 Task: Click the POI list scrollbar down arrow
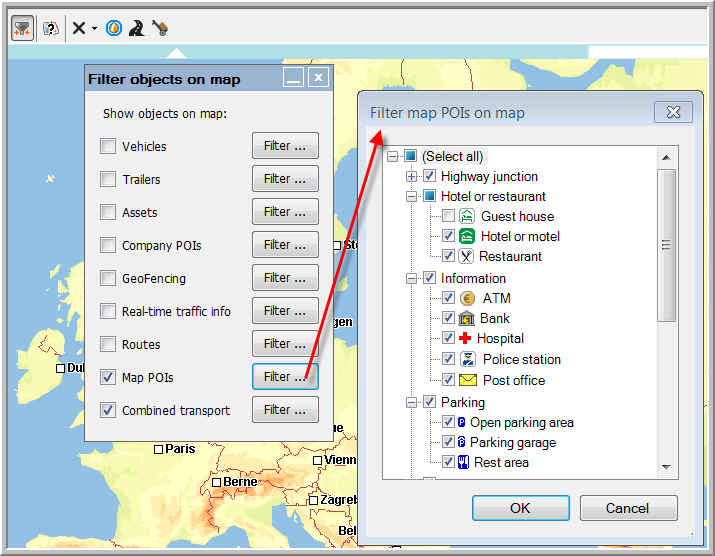point(666,467)
